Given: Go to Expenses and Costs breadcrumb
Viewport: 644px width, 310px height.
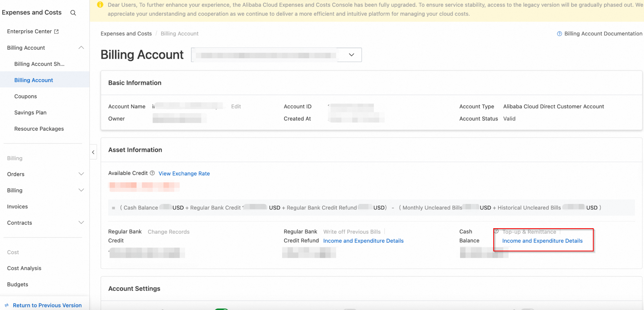Looking at the screenshot, I should 126,34.
